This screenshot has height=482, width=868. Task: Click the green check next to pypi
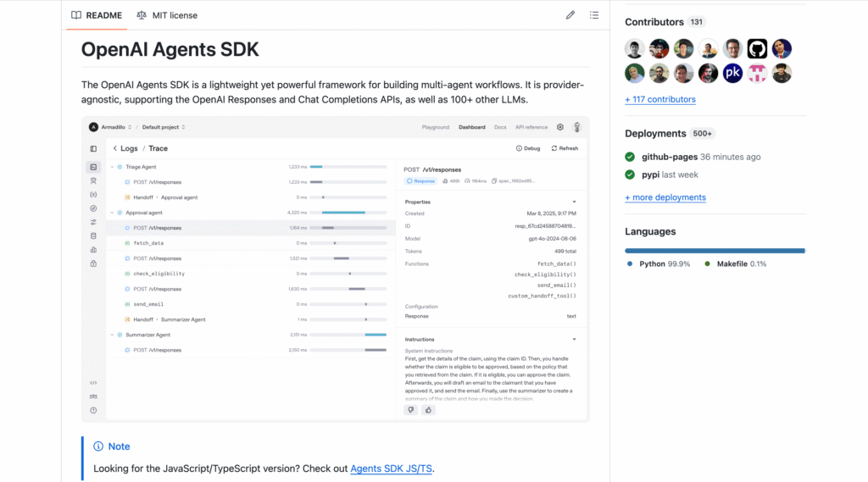630,175
